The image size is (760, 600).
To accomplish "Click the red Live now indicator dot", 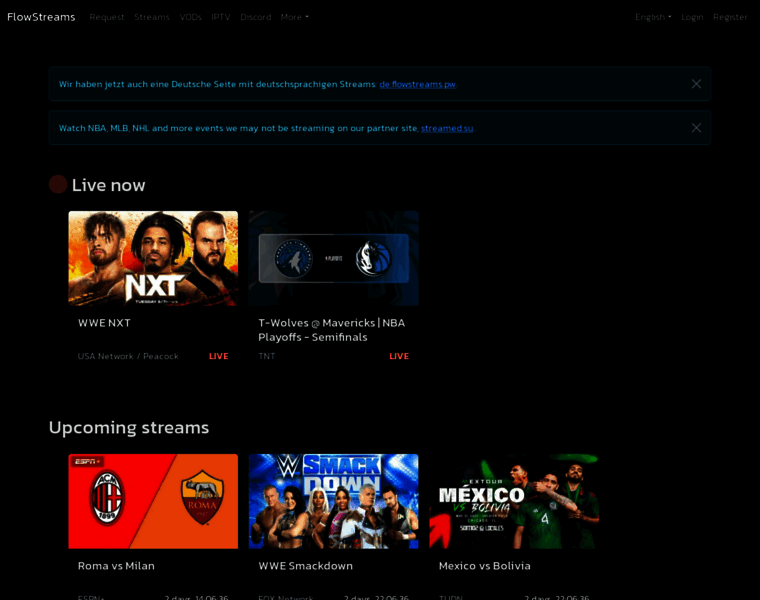I will (58, 184).
